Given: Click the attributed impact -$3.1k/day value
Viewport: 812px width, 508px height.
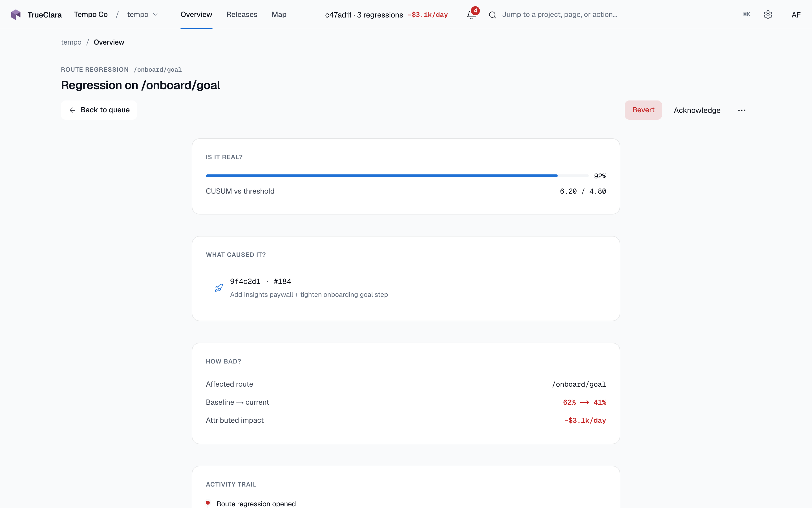Looking at the screenshot, I should [585, 420].
